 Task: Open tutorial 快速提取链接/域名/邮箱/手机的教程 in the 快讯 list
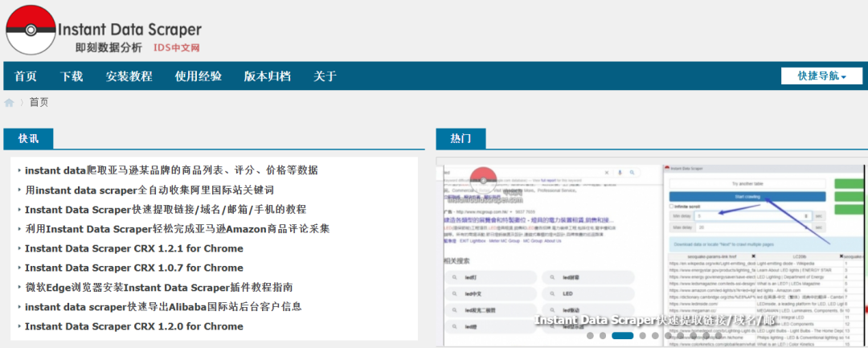(166, 210)
